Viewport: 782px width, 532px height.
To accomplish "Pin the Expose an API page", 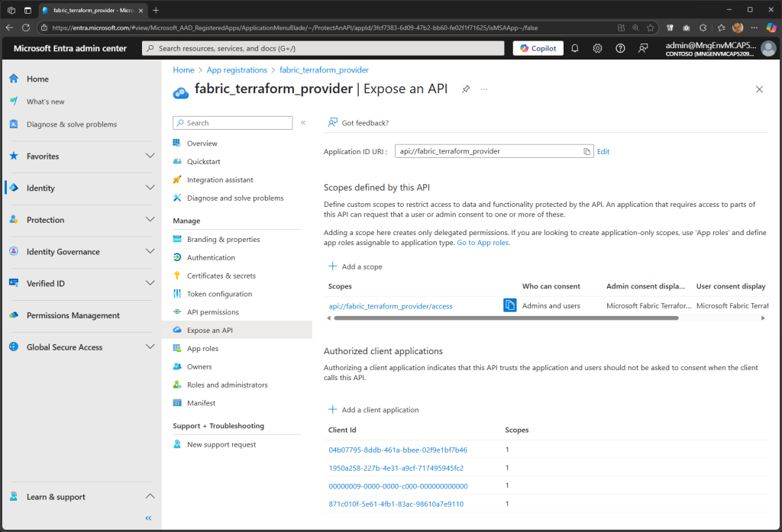I will 466,89.
